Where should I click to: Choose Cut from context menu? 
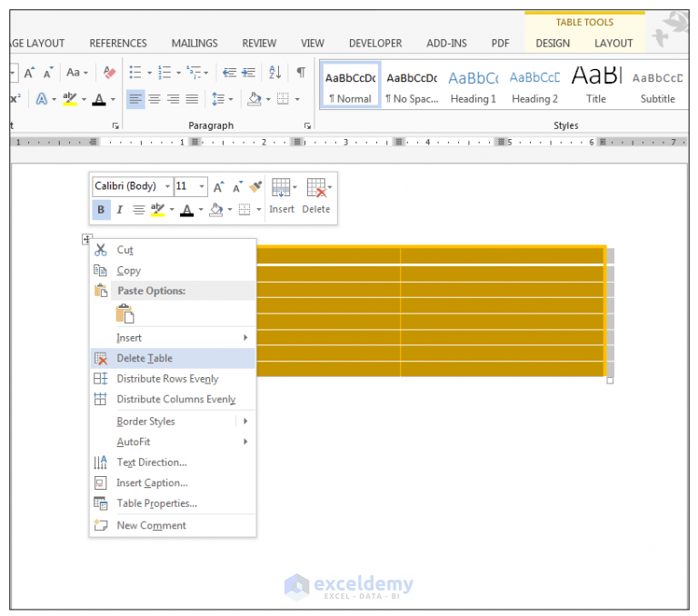click(173, 250)
